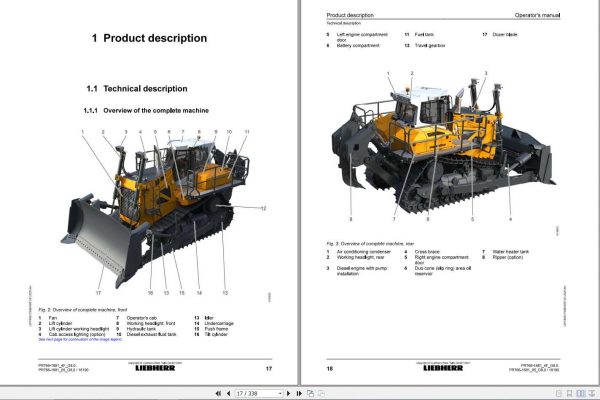The image size is (600, 400).
Task: Go to the next page arrow
Action: [x=289, y=393]
